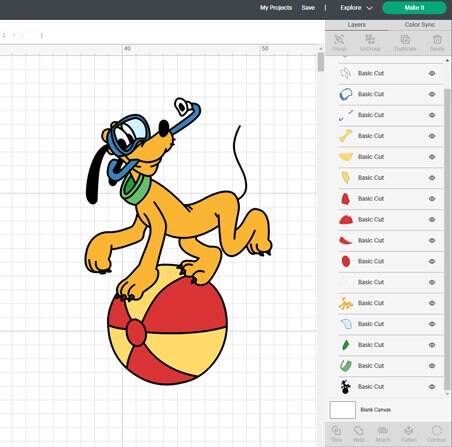
Task: Click the green Make It button
Action: (x=414, y=8)
